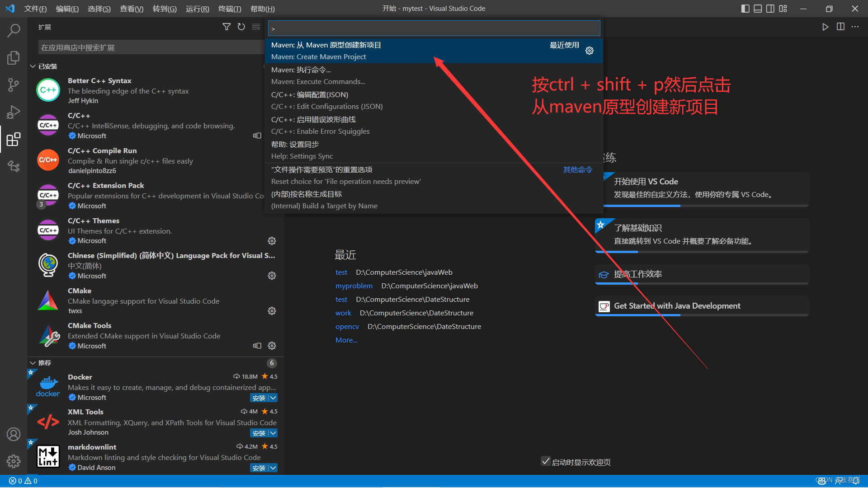Open the Search view in activity bar

pos(14,30)
